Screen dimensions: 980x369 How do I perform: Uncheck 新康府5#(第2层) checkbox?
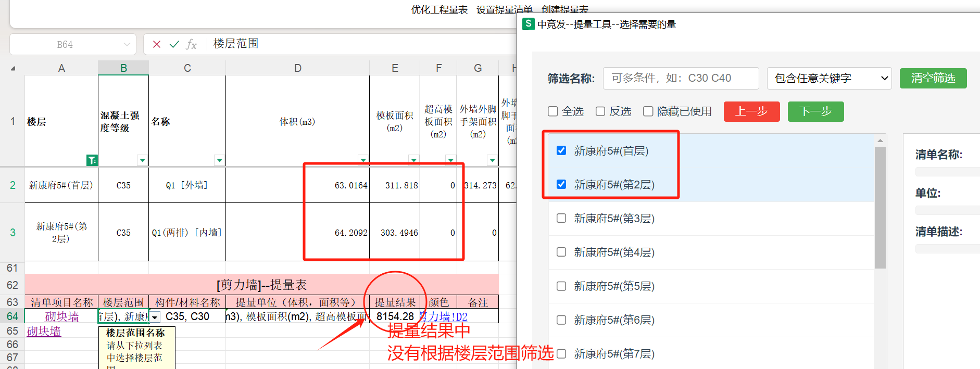(x=561, y=184)
